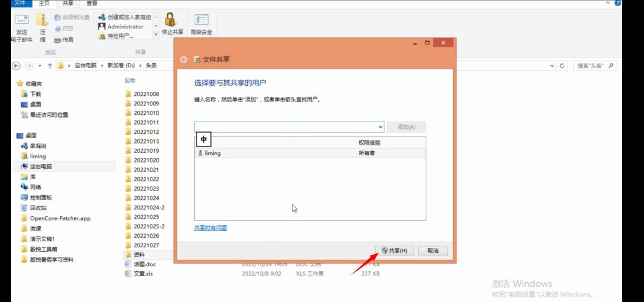Select the 20221008 folder
This screenshot has width=644, height=302.
tap(142, 94)
